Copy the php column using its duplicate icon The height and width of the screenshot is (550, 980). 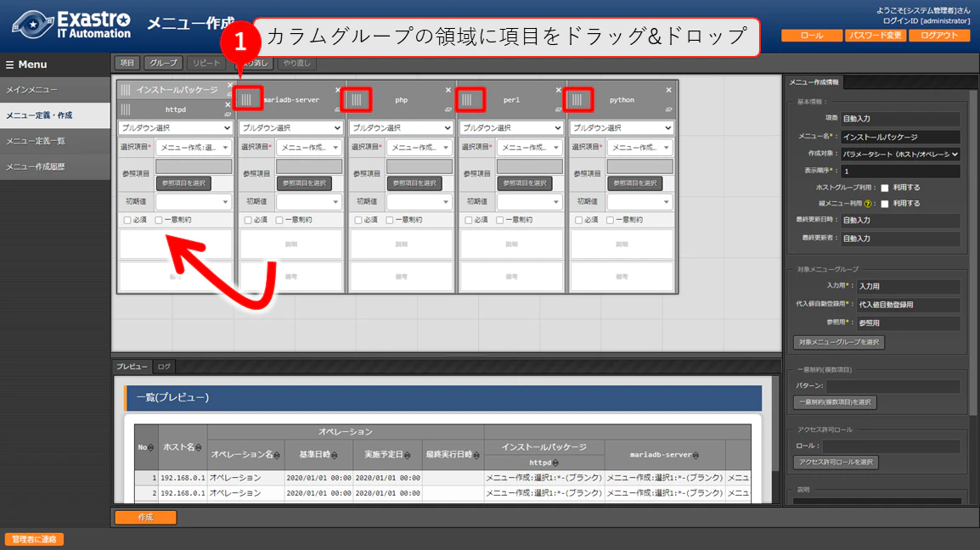click(x=448, y=109)
